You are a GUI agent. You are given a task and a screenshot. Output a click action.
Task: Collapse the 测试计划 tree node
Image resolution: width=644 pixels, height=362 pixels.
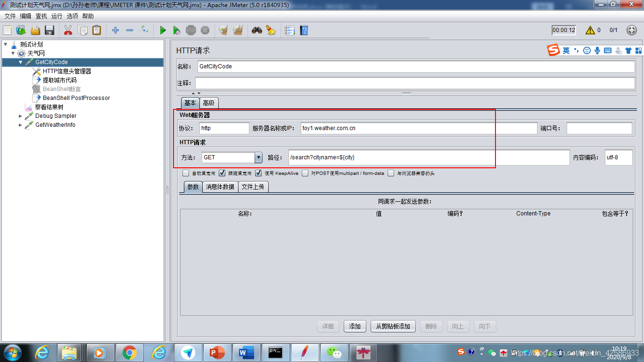point(6,44)
